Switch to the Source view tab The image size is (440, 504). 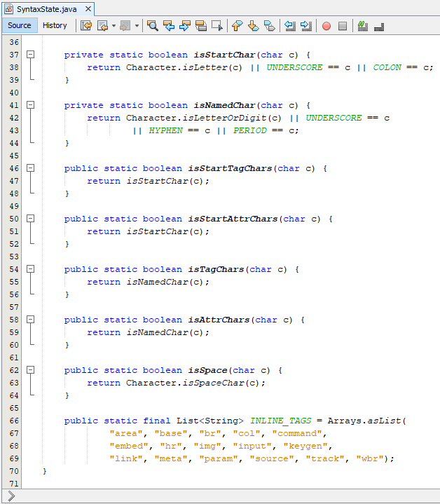[20, 25]
